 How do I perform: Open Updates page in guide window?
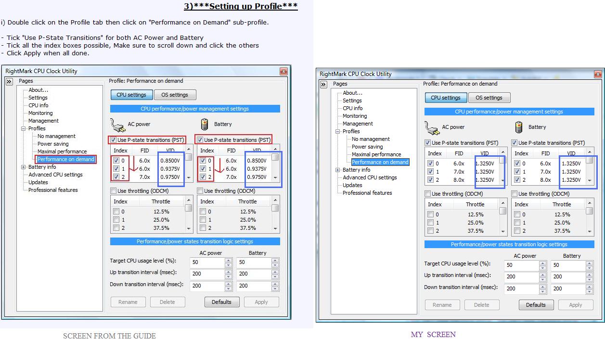pos(38,182)
